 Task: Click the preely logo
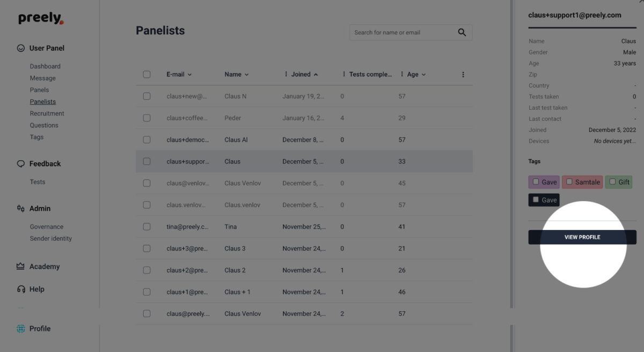(x=41, y=18)
